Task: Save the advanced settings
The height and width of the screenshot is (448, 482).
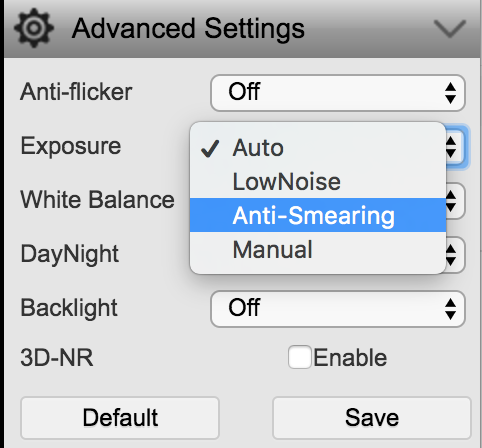Action: pos(372,418)
